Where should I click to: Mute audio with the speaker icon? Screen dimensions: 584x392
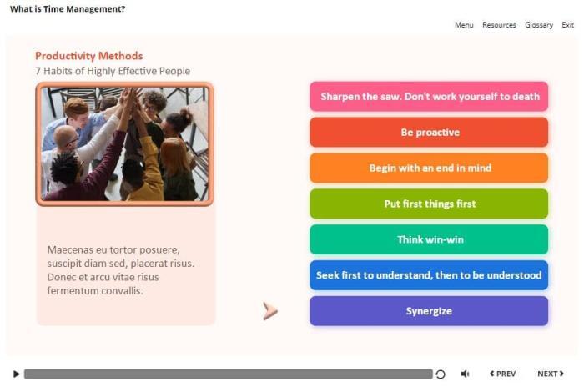[465, 374]
